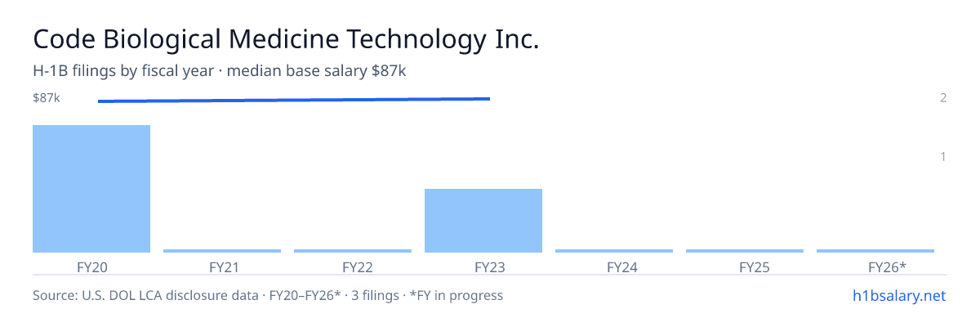Click the FY20 axis label
980x327 pixels.
click(91, 267)
